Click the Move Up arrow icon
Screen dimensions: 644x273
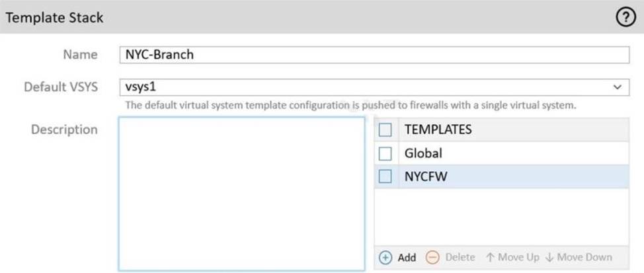(489, 257)
